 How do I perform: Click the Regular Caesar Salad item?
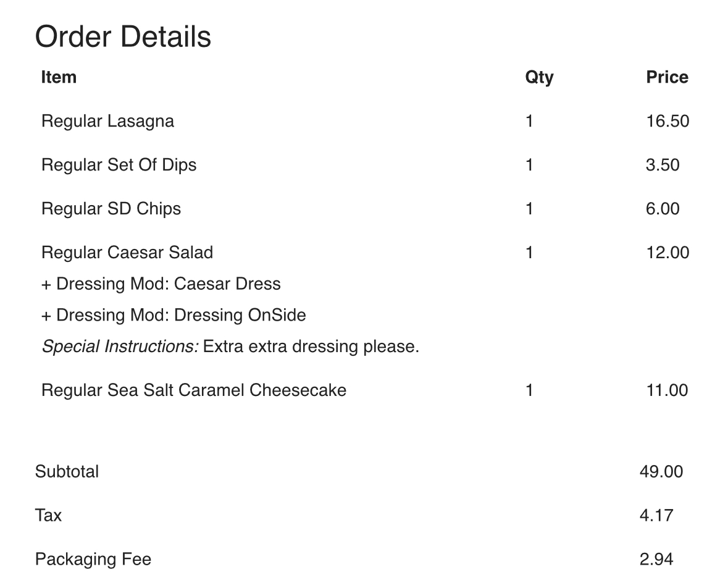[127, 253]
